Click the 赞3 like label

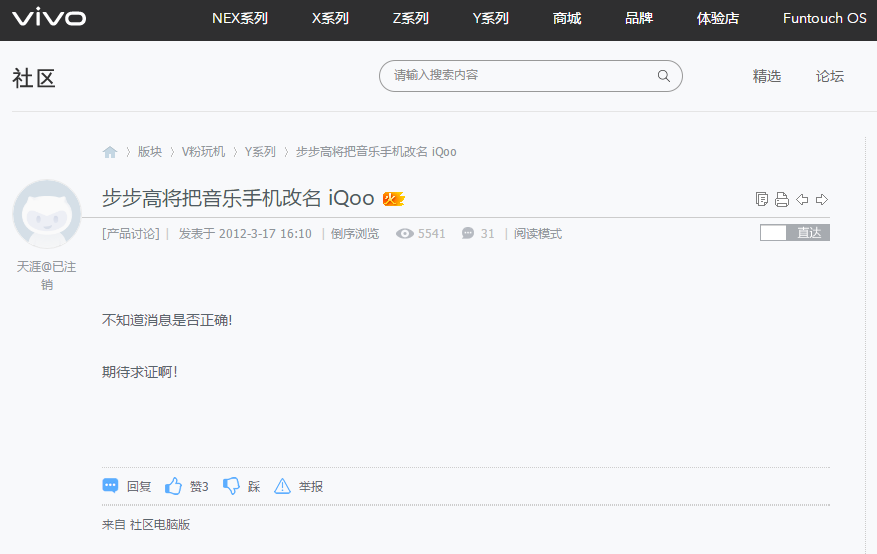[x=199, y=486]
